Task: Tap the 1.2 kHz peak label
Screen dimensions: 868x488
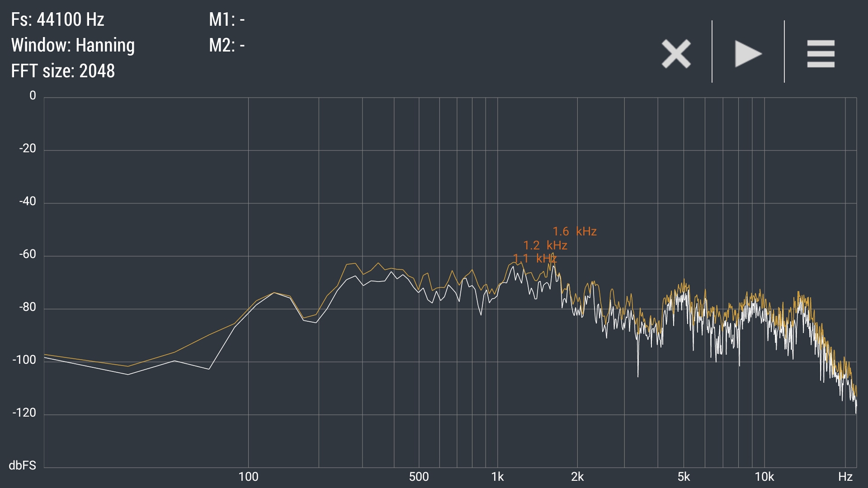Action: 545,245
